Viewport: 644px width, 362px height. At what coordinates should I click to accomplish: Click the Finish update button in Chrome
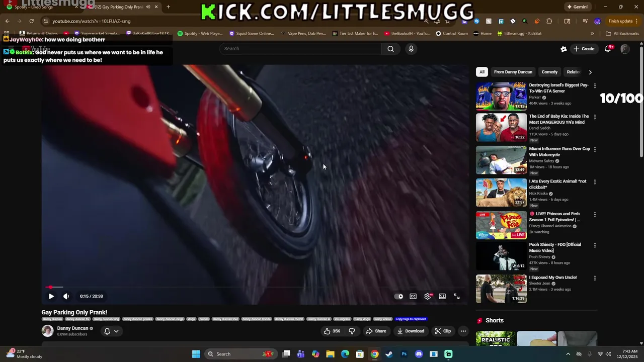pyautogui.click(x=624, y=21)
